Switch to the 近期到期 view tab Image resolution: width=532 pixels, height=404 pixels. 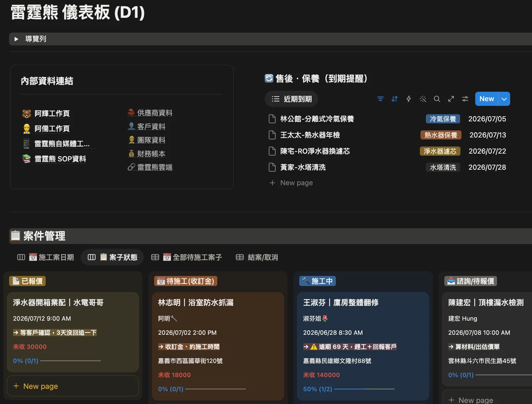[x=291, y=99]
